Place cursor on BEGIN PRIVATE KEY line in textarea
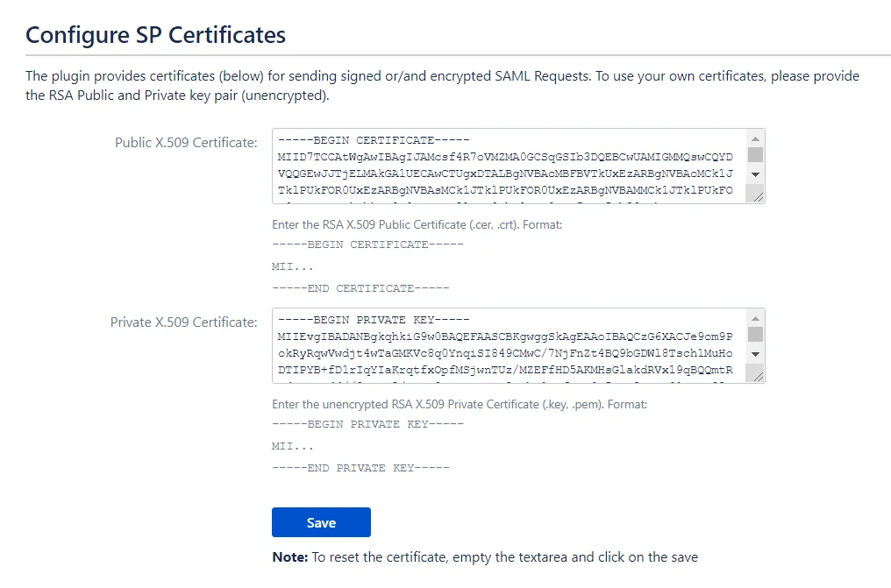This screenshot has height=588, width=891. point(374,319)
